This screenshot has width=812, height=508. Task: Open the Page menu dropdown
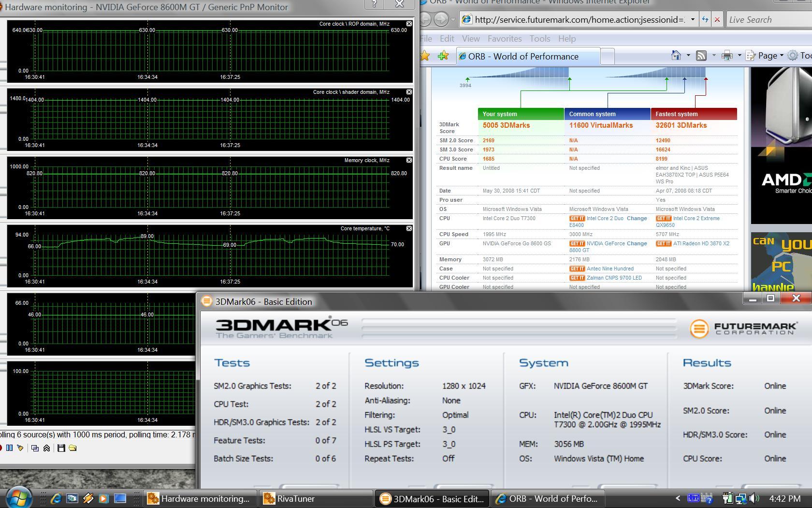click(764, 56)
